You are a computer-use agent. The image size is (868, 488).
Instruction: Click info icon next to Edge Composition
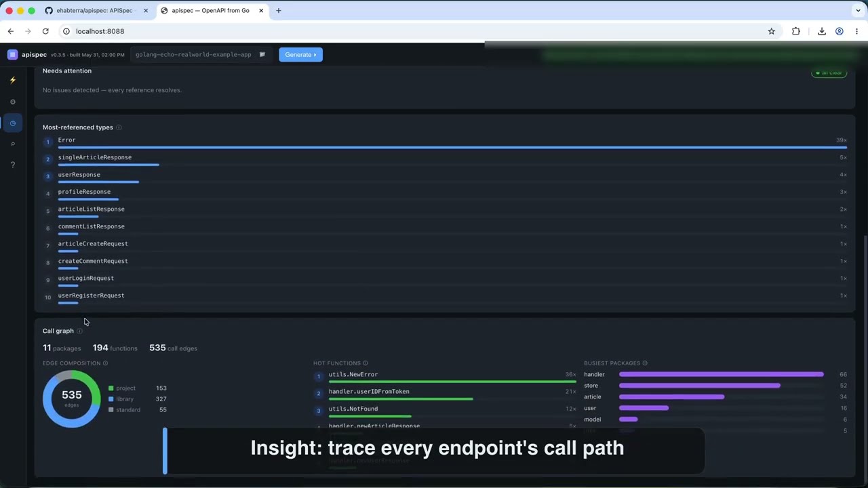click(x=105, y=363)
